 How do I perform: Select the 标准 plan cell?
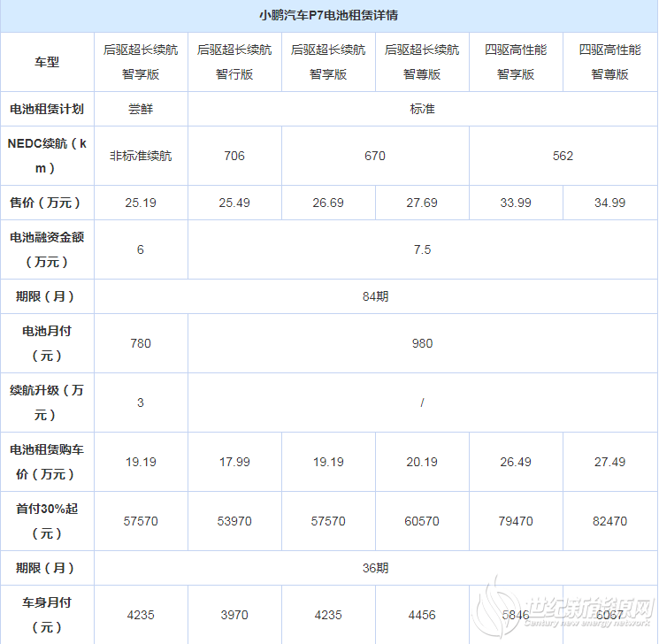point(423,109)
